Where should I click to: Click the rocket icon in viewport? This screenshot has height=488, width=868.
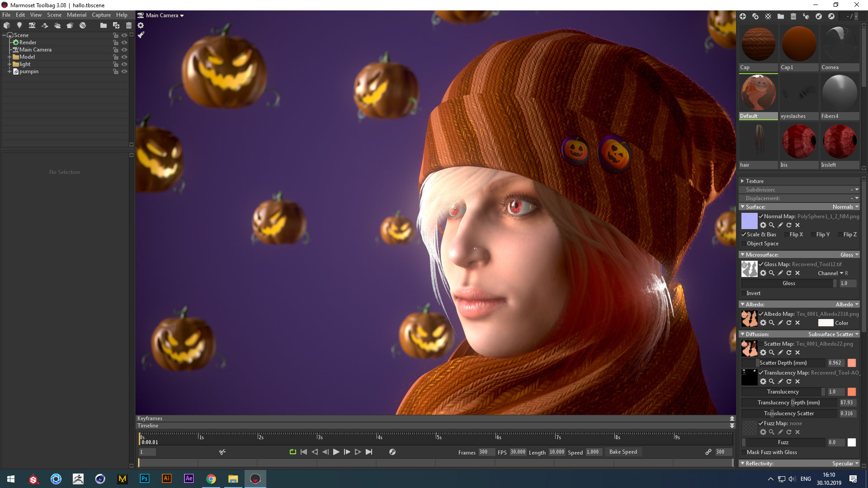coord(141,35)
